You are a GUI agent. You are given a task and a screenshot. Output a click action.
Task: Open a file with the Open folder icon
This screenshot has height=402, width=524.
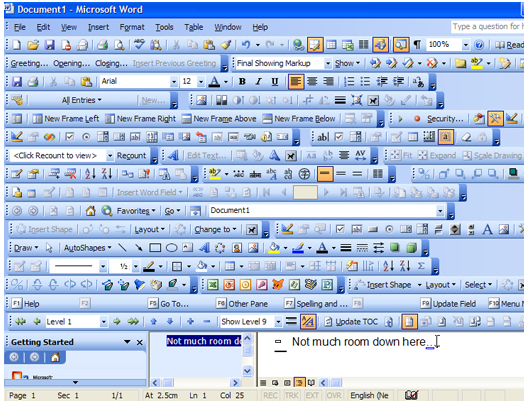click(33, 45)
